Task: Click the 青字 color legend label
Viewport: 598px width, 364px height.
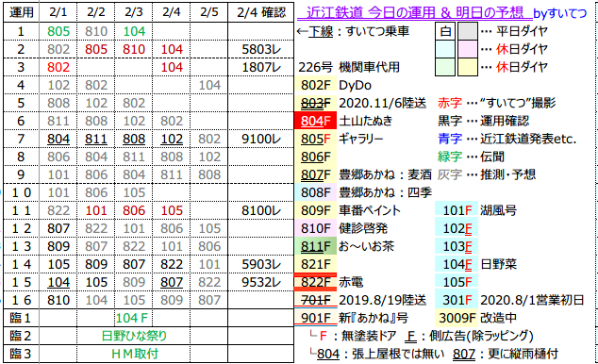Action: [x=450, y=139]
